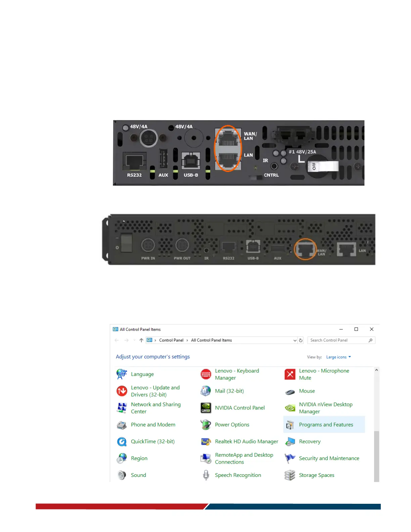Click the Forward navigation arrow
Image resolution: width=411 pixels, height=532 pixels.
(x=127, y=340)
